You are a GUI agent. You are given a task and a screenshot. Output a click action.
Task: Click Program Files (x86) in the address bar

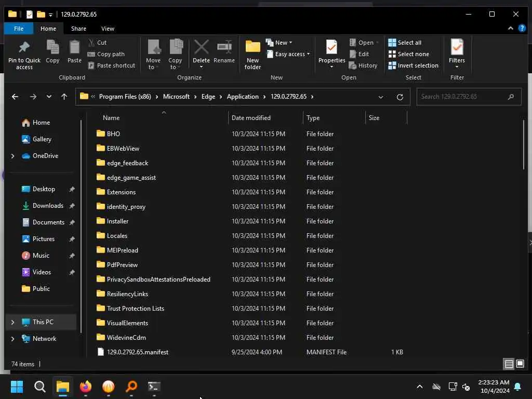point(125,97)
